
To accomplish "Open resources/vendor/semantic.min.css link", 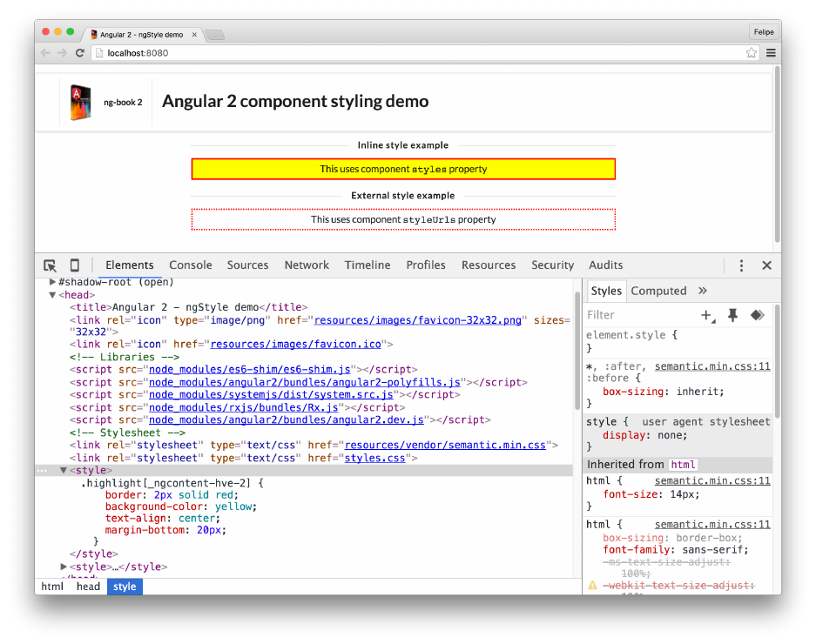I will (x=446, y=446).
